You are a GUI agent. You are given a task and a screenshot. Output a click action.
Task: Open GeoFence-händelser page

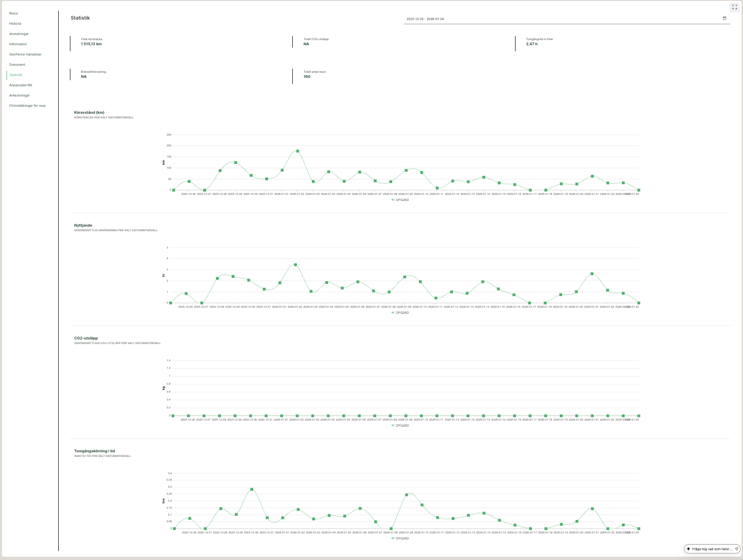click(25, 55)
